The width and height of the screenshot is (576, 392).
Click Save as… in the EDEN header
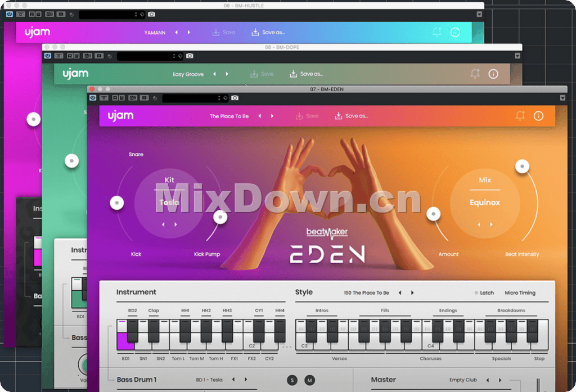click(351, 116)
